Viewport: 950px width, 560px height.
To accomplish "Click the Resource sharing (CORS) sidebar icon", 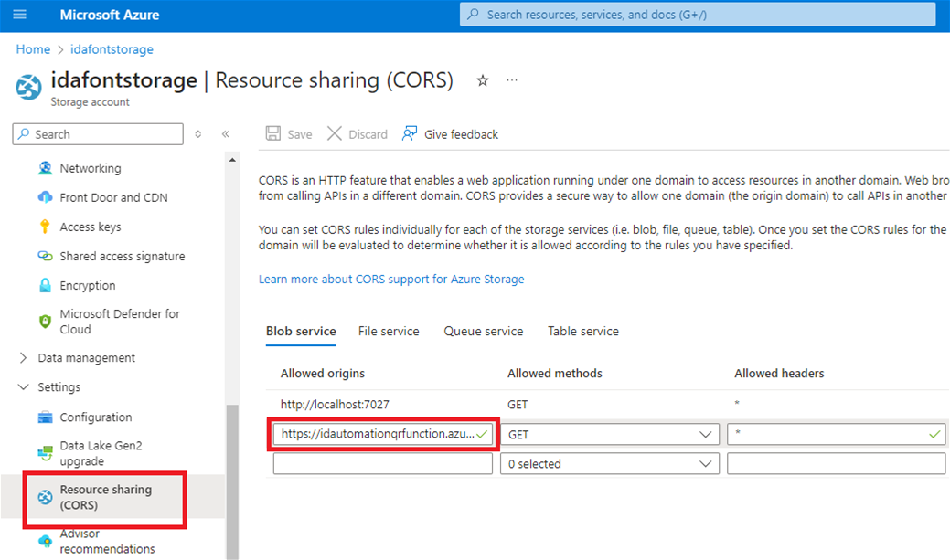I will coord(46,497).
